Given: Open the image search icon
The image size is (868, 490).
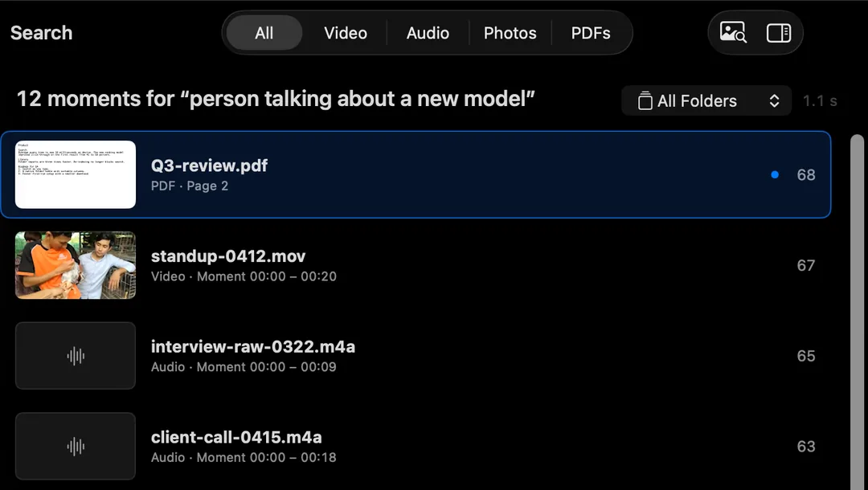Looking at the screenshot, I should (x=733, y=33).
